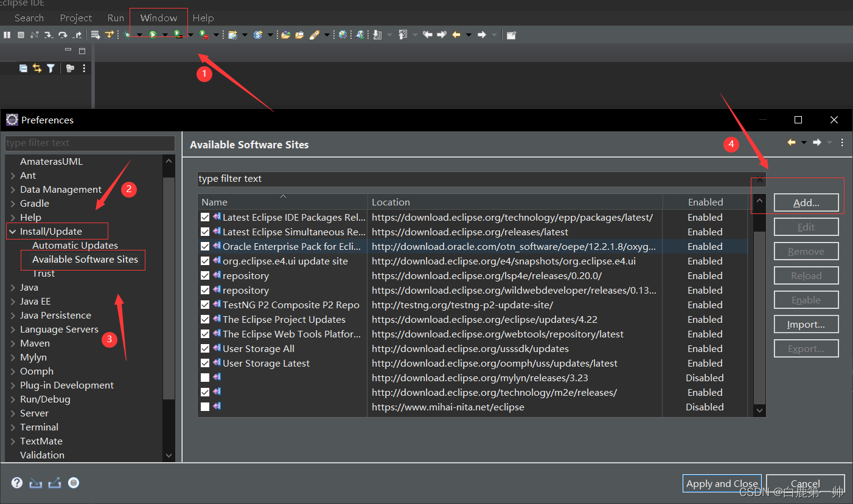Expand the Java EE preferences node
Image resolution: width=853 pixels, height=504 pixels.
coord(13,302)
